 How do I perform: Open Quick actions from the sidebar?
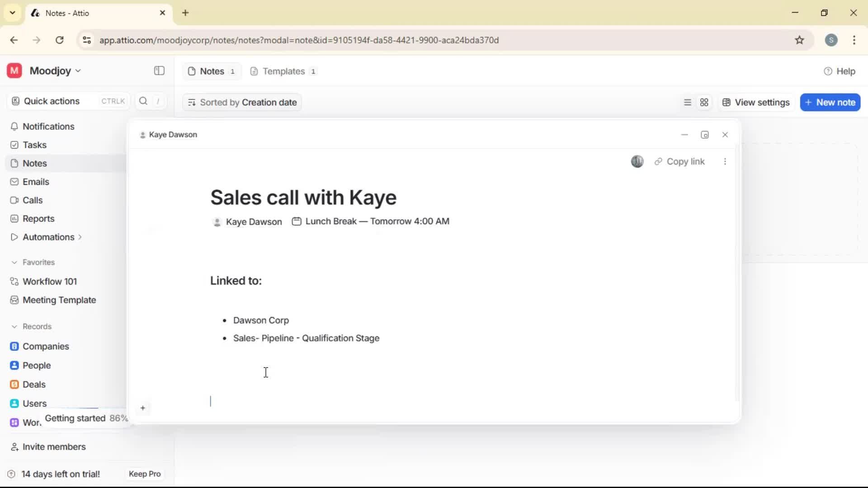[x=51, y=101]
